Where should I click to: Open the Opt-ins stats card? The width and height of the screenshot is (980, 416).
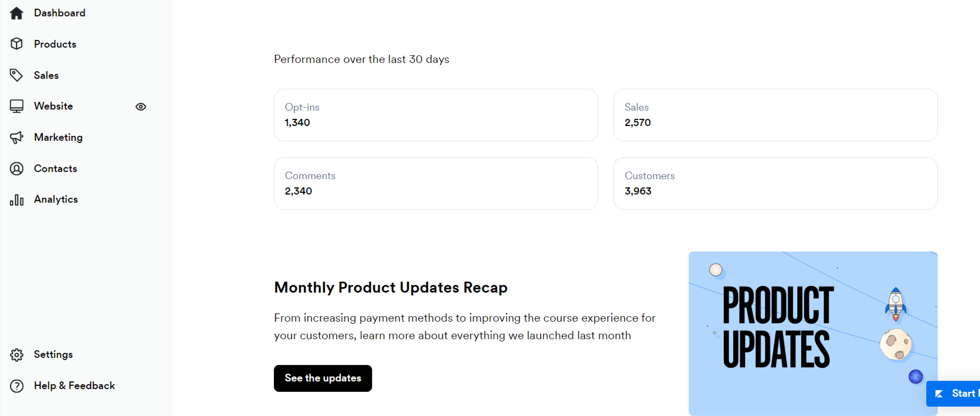(436, 115)
